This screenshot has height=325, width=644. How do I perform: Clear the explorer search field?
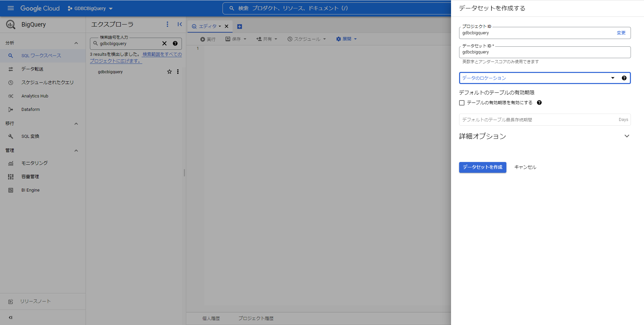point(164,43)
